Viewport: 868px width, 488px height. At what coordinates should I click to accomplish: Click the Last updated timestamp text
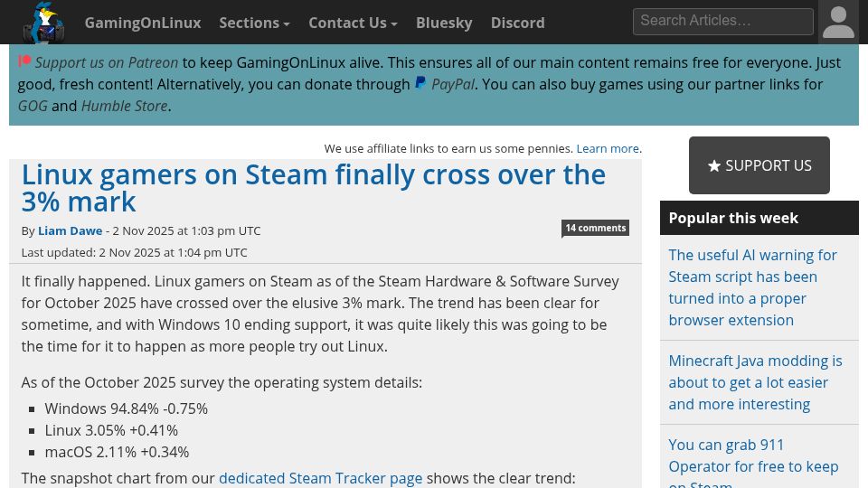[134, 252]
